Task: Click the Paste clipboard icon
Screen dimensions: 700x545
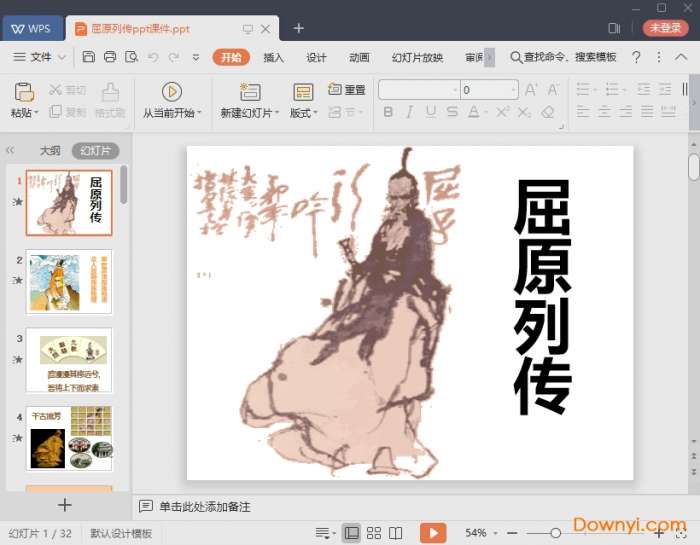Action: [24, 93]
